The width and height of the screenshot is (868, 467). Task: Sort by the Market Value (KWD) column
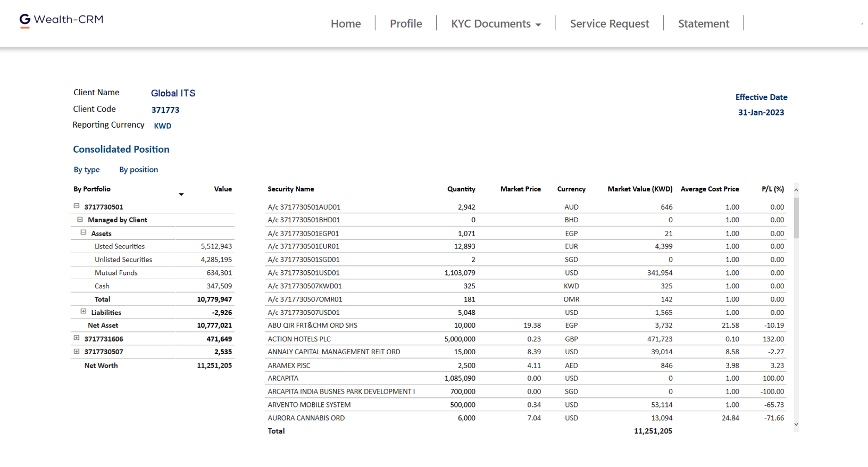point(640,189)
